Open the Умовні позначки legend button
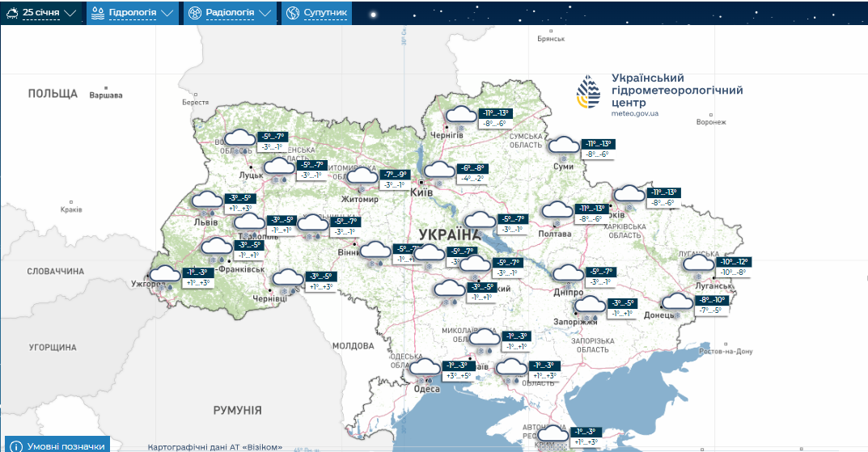Image resolution: width=868 pixels, height=452 pixels. tap(65, 446)
